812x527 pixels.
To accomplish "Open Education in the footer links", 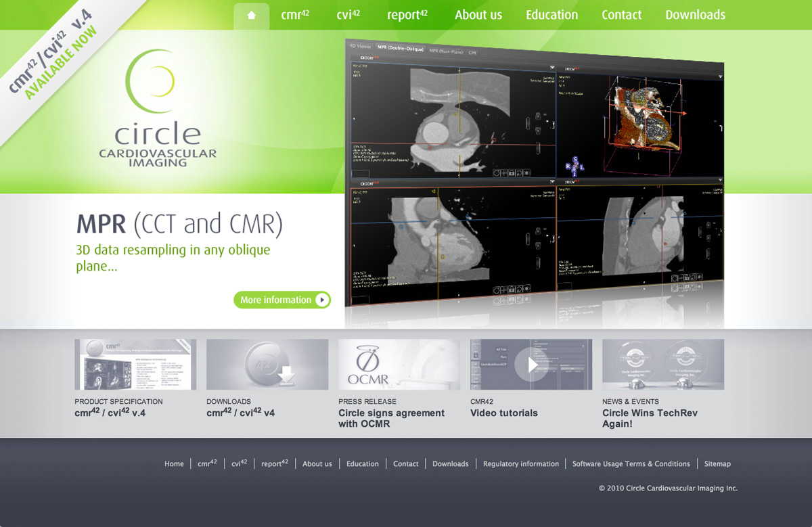I will tap(363, 464).
